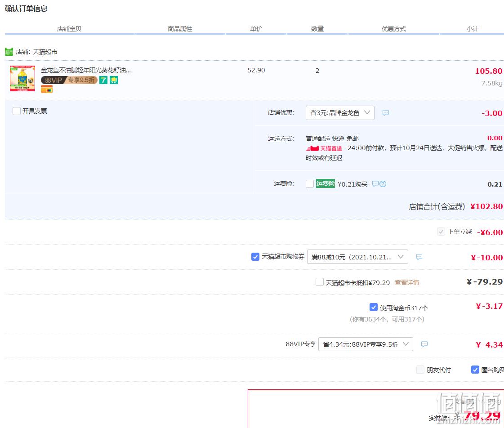The height and width of the screenshot is (428, 504).
Task: Open the comment icon beside 88VIP专享
Action: click(x=424, y=344)
